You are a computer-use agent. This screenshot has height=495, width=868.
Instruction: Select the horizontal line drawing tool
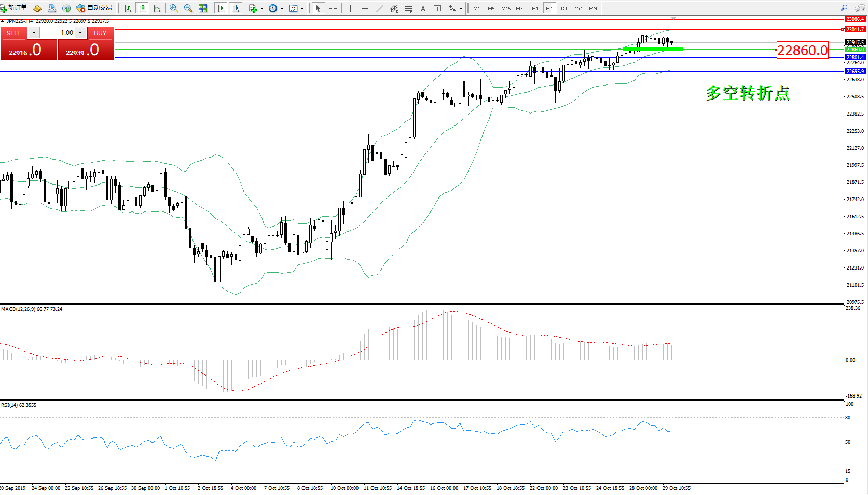point(365,8)
